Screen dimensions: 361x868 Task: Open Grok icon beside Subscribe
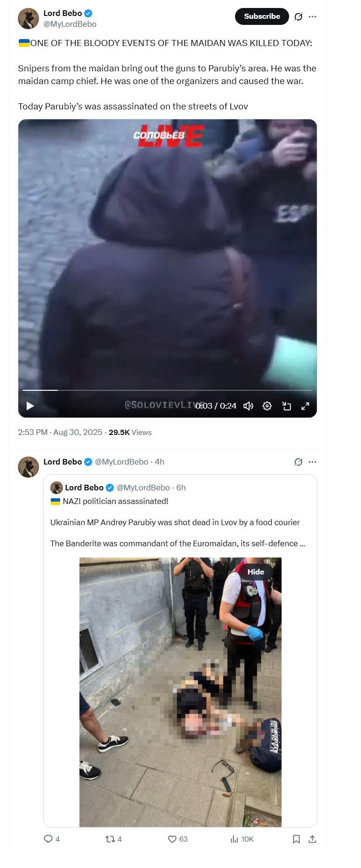click(298, 16)
